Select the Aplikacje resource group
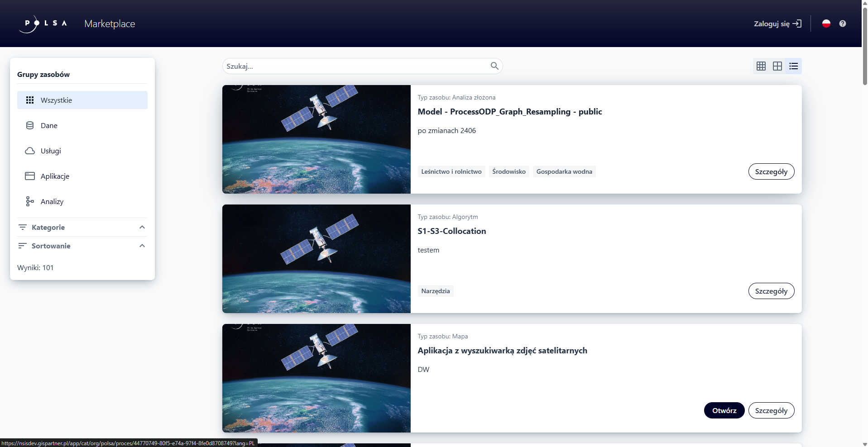Viewport: 868px width, 447px height. (82, 176)
